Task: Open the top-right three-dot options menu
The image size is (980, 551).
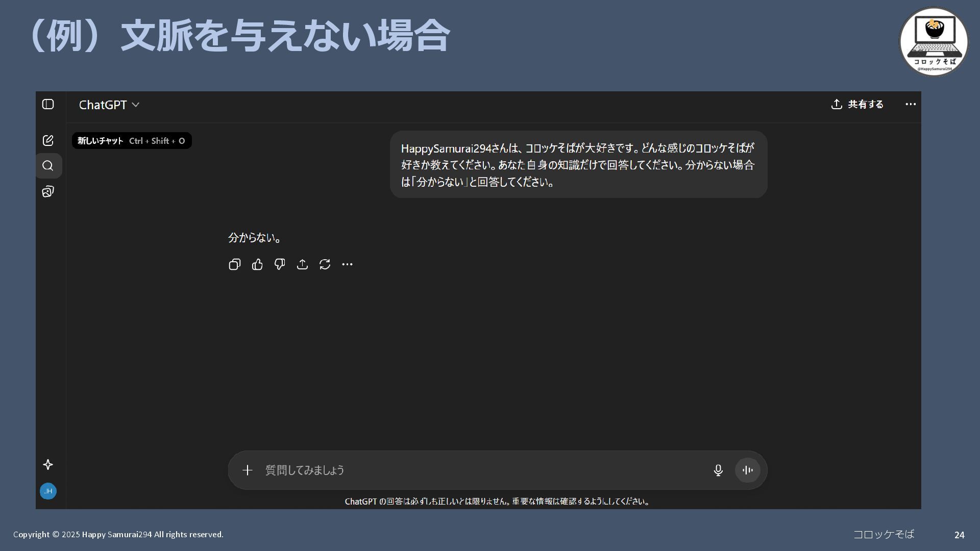Action: [x=911, y=105]
